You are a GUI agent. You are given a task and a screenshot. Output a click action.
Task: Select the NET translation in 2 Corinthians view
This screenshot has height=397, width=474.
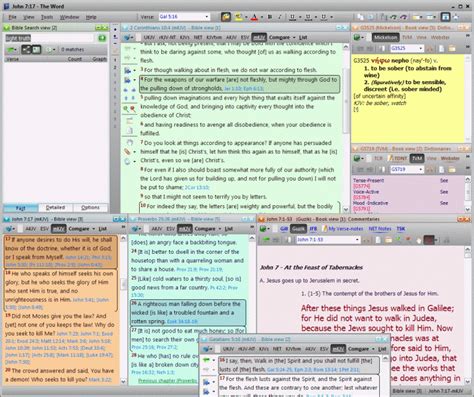[198, 37]
